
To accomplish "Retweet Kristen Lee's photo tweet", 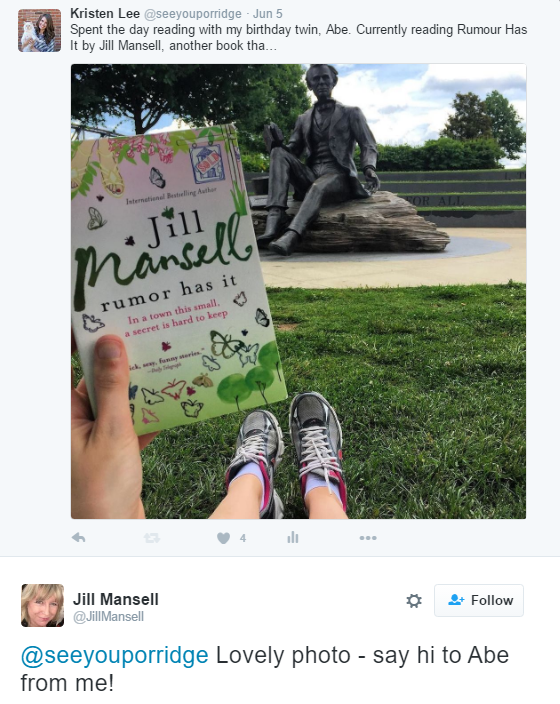I will [152, 537].
